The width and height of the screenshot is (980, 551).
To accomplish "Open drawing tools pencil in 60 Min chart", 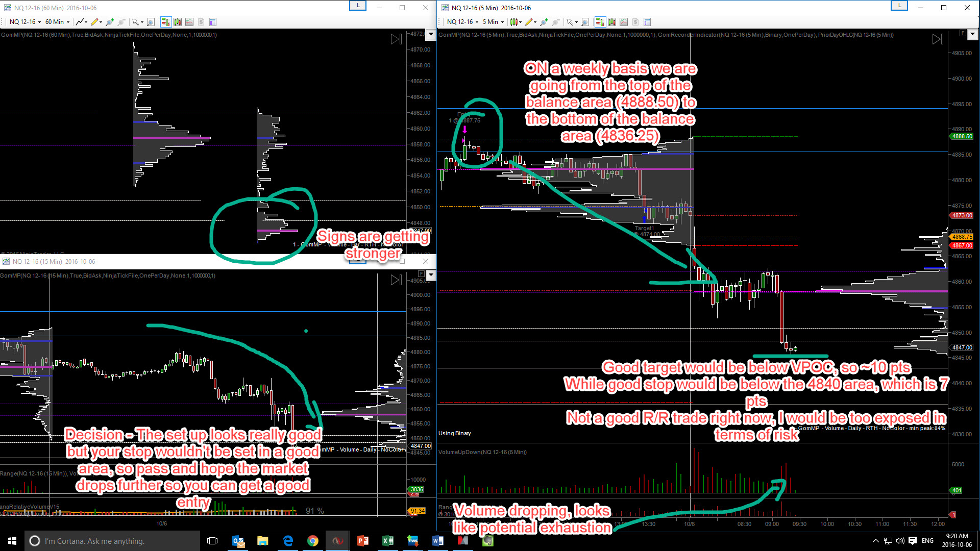I will click(96, 22).
